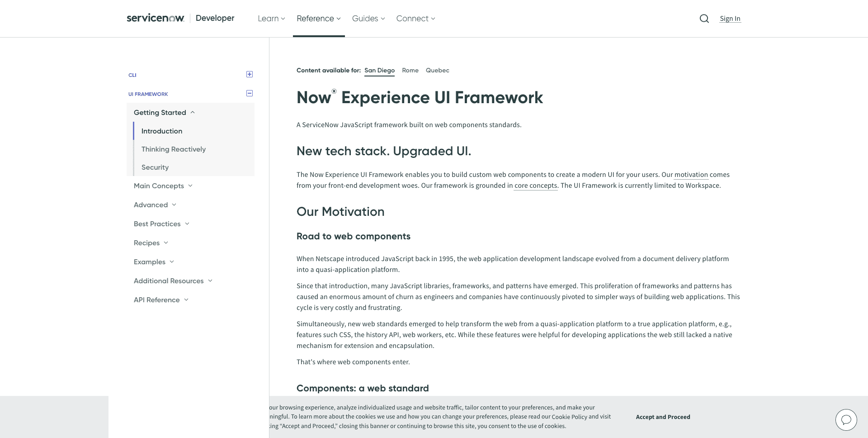This screenshot has height=438, width=868.
Task: Click Accept and Proceed button
Action: tap(663, 417)
